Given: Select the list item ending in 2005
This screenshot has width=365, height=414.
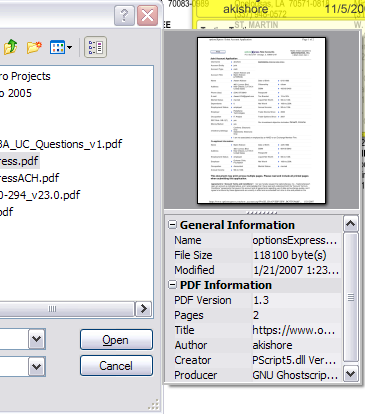Looking at the screenshot, I should [16, 93].
